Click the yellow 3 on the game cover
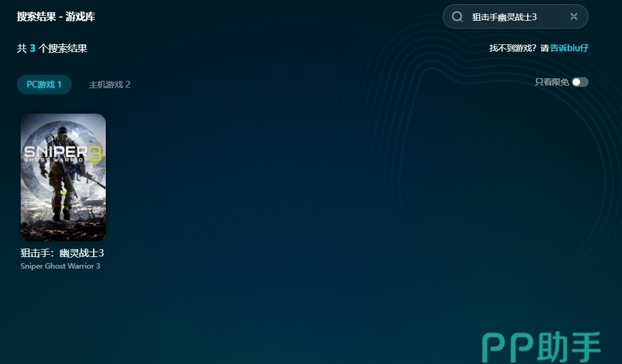Viewport: 622px width, 364px height. (96, 153)
